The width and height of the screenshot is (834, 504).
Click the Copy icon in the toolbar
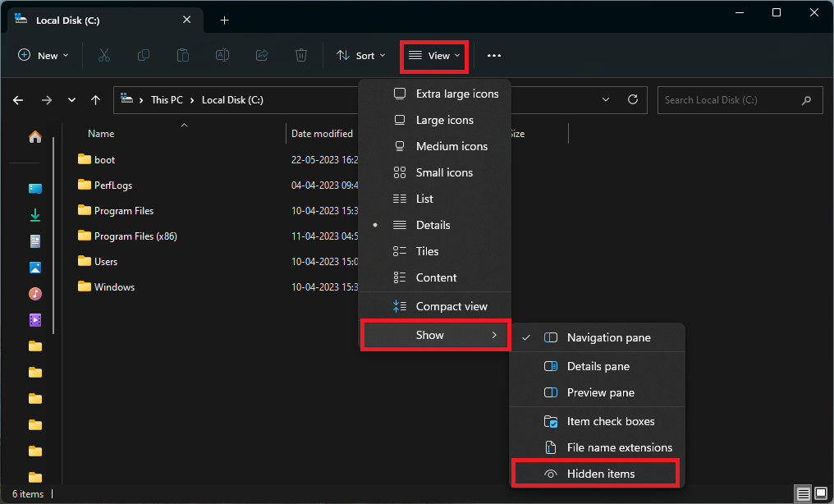click(142, 55)
